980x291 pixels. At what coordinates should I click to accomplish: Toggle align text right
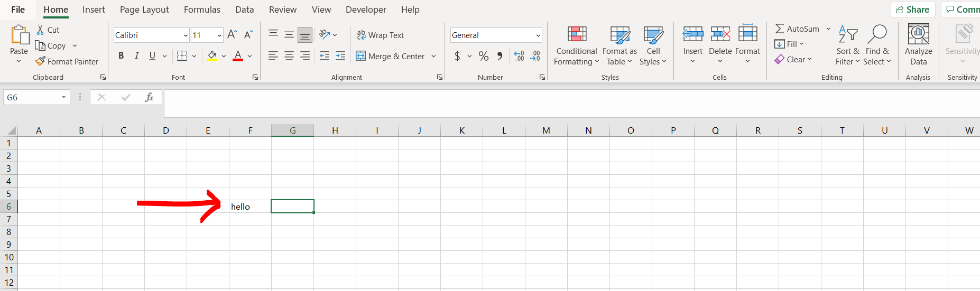coord(305,56)
